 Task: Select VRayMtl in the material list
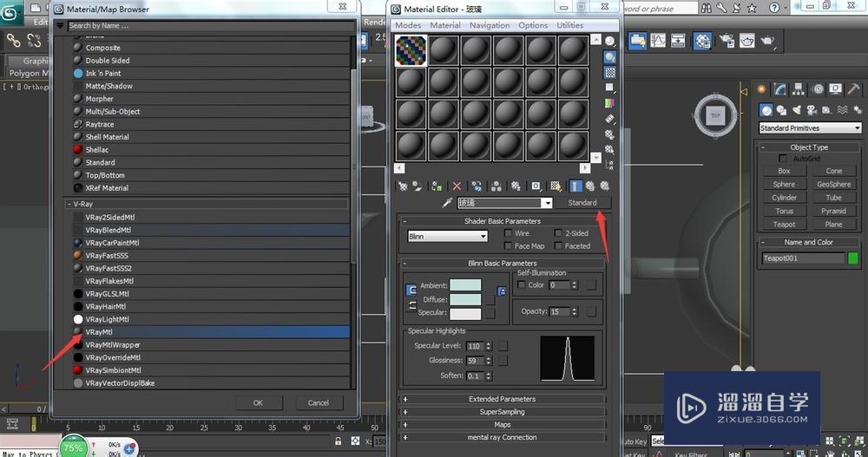pos(100,332)
